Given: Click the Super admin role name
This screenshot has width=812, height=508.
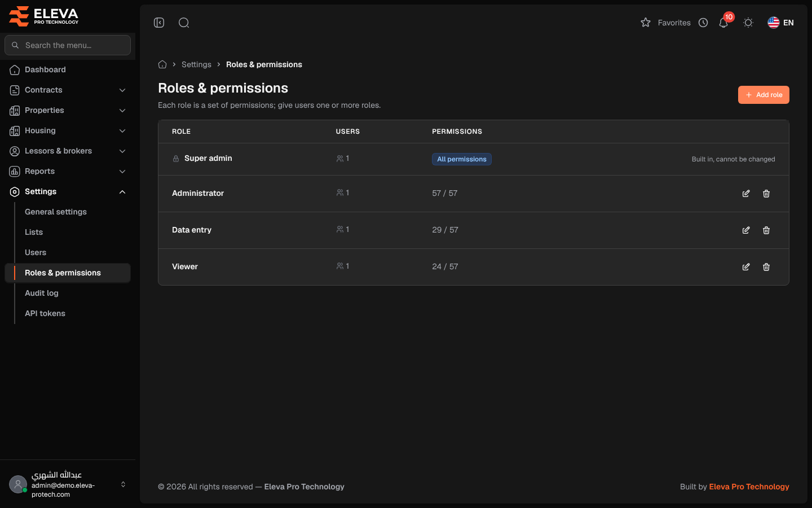Looking at the screenshot, I should [208, 158].
